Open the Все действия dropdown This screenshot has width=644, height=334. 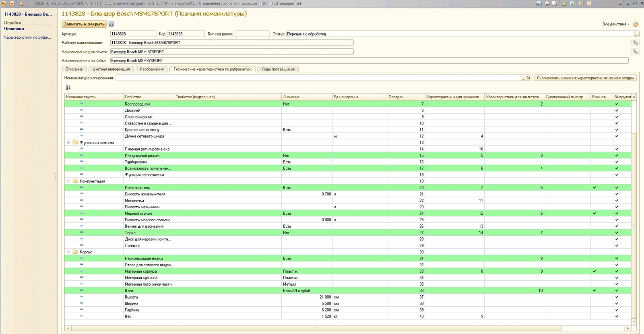pos(615,24)
